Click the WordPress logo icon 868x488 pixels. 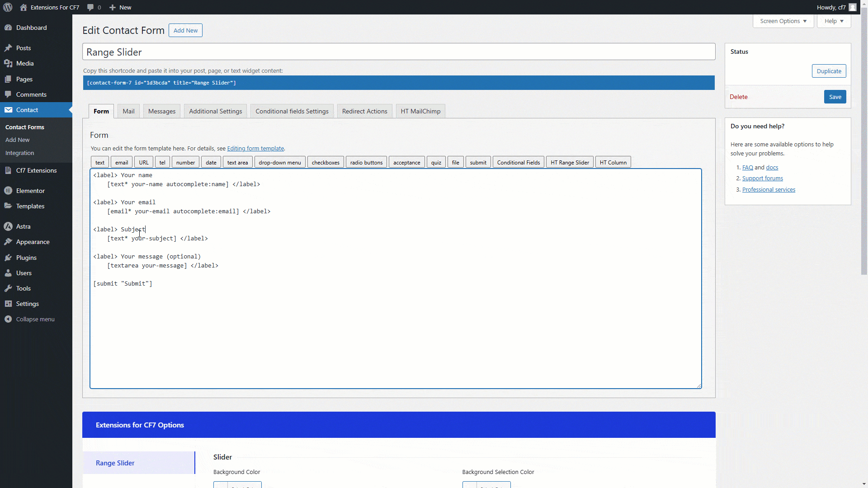coord(8,7)
